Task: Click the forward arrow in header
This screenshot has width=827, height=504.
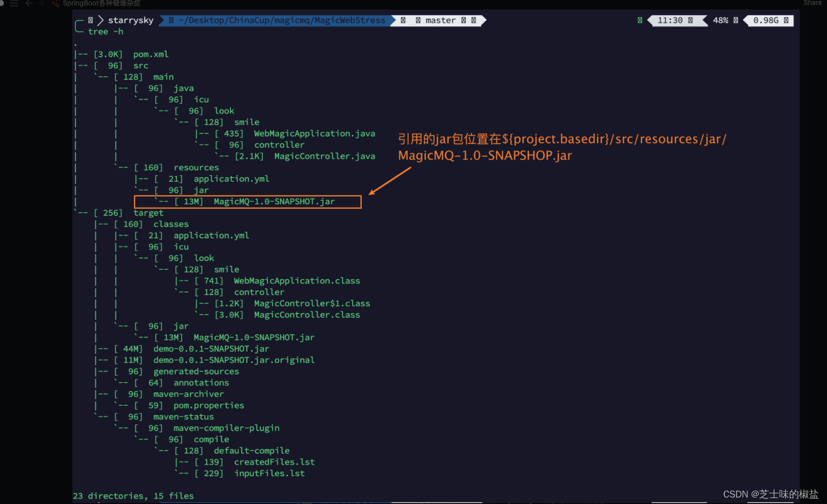Action: pyautogui.click(x=40, y=3)
